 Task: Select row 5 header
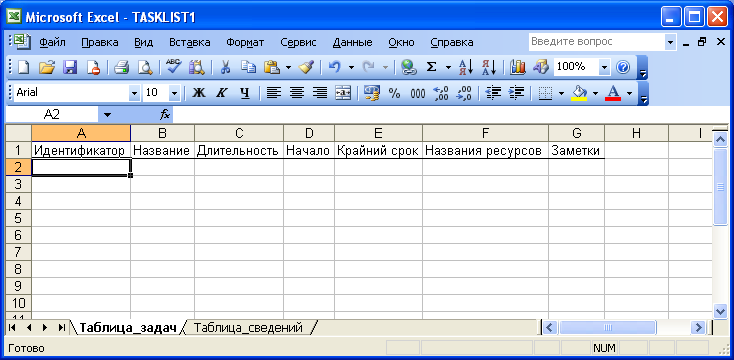pos(19,218)
